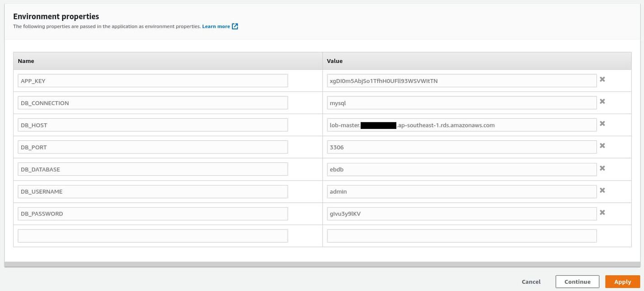
Task: Remove the DB_USERNAME property row
Action: coord(602,190)
